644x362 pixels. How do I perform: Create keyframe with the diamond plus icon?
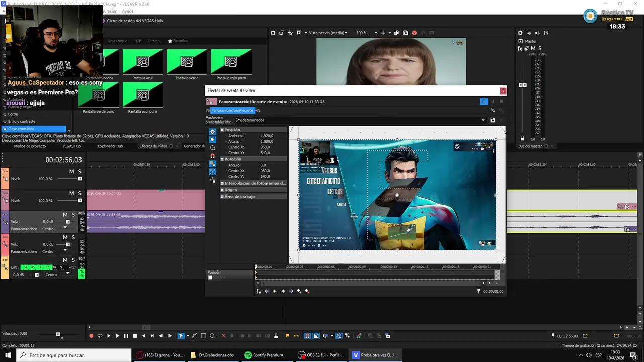[299, 291]
